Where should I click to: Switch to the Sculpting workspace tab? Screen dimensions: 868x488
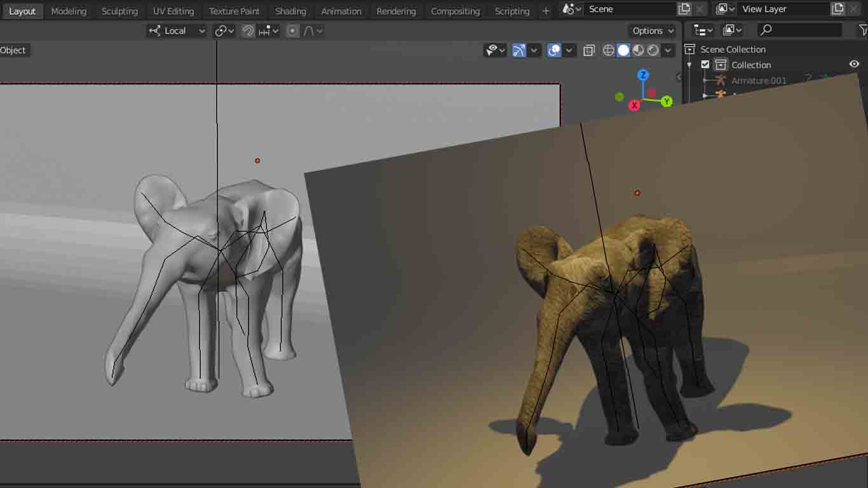coord(119,11)
